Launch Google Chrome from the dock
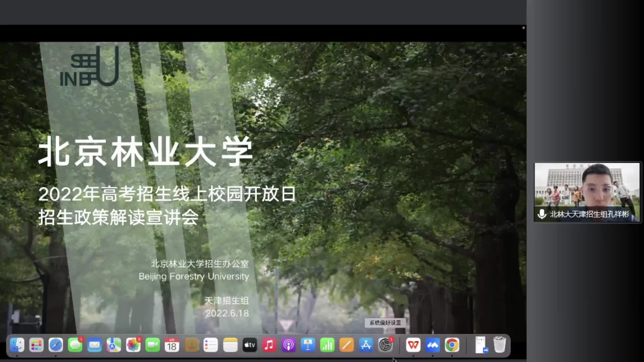Screen dimensions: 644x362 click(452, 345)
